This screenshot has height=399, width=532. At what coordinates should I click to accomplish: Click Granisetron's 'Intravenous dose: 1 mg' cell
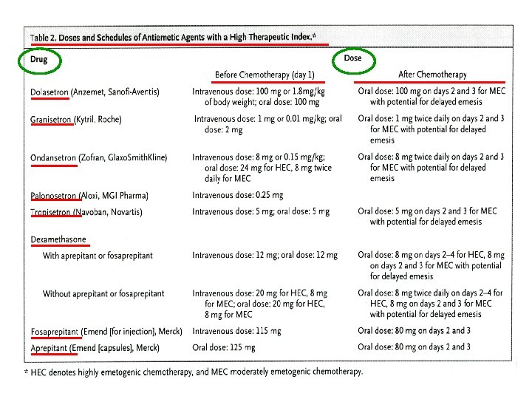[267, 124]
